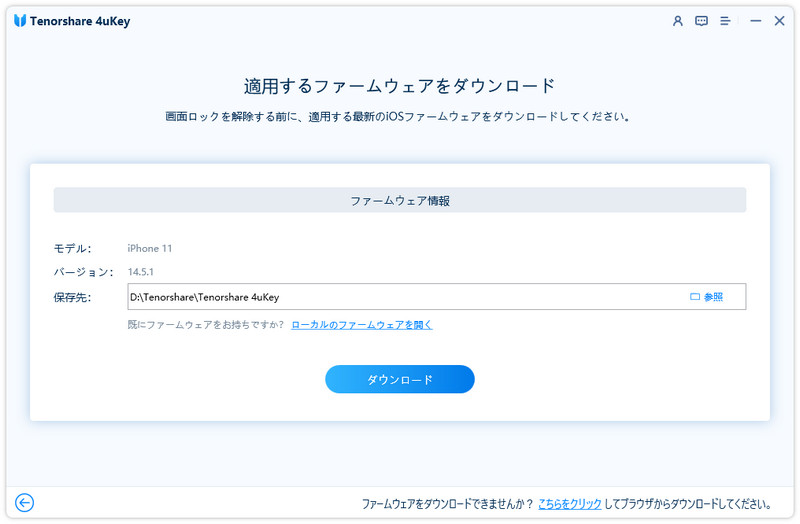Open the user account icon
Image resolution: width=800 pixels, height=524 pixels.
pos(678,21)
